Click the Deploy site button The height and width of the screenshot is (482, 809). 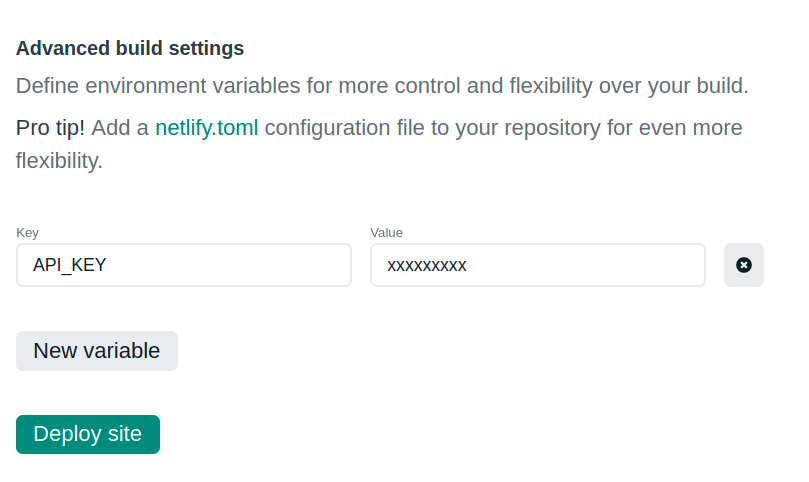click(88, 434)
